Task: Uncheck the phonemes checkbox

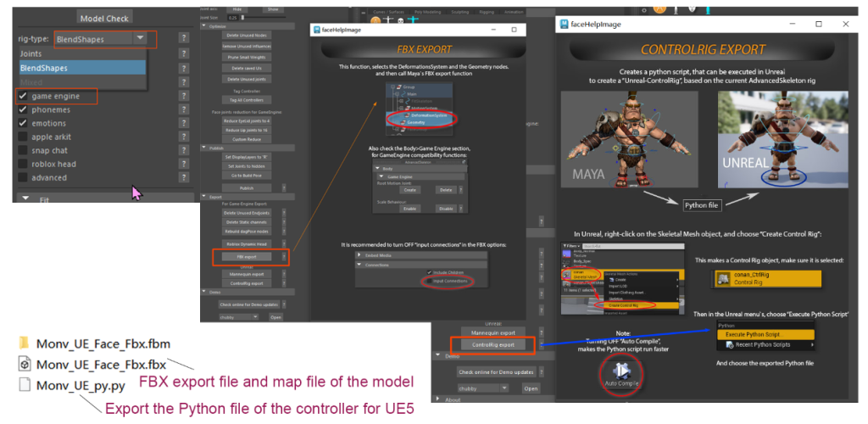Action: 23,109
